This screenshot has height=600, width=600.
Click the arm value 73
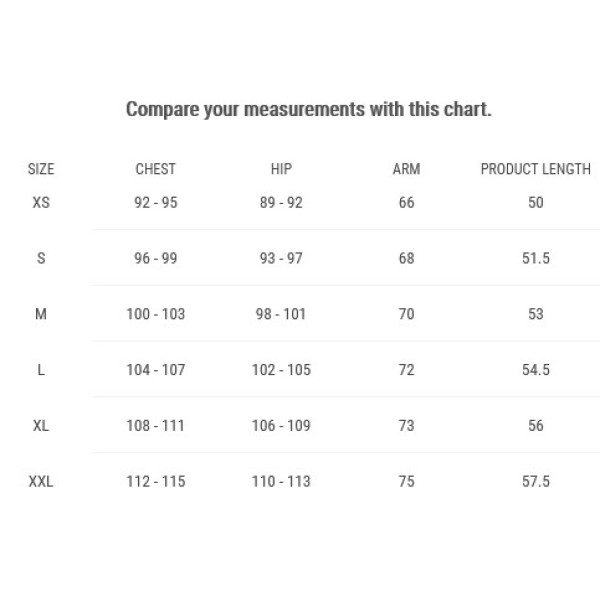click(406, 426)
